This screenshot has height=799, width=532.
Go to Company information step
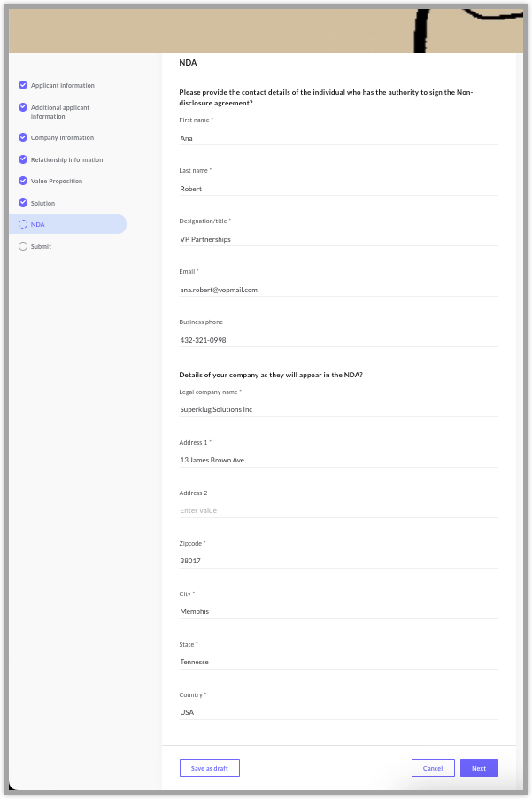click(62, 137)
